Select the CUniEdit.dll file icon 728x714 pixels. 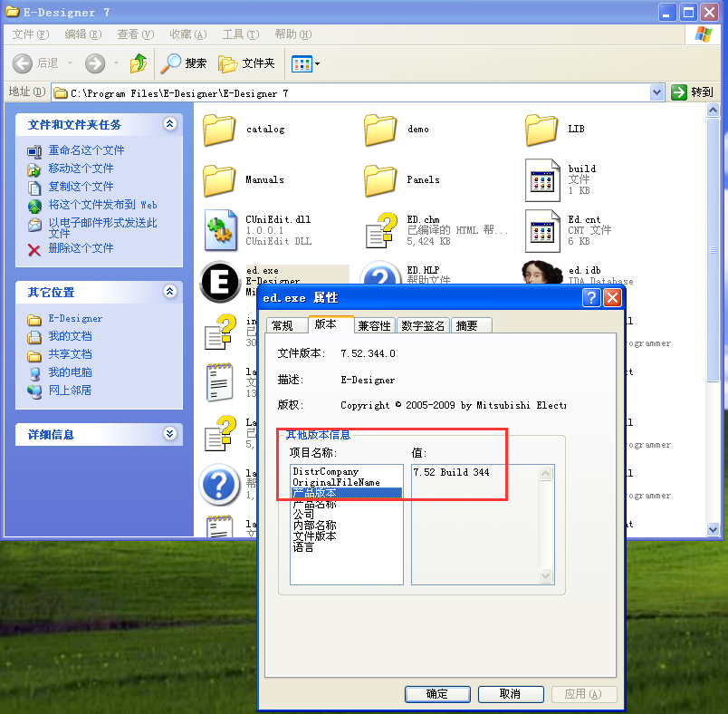coord(219,230)
